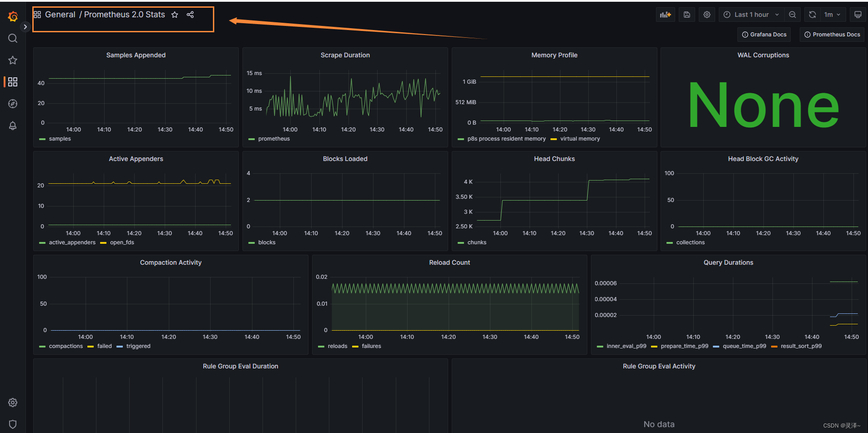This screenshot has height=433, width=868.
Task: Open the Grafana logo home menu
Action: (13, 17)
